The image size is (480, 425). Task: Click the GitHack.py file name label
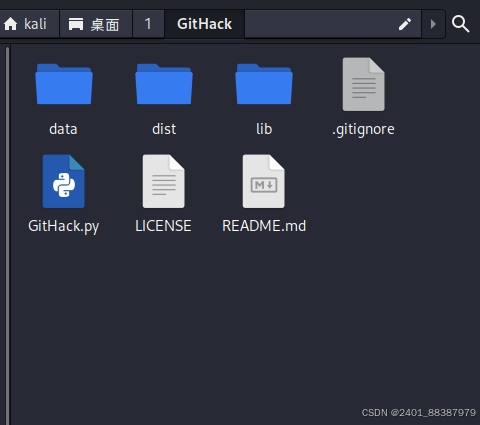(x=64, y=227)
